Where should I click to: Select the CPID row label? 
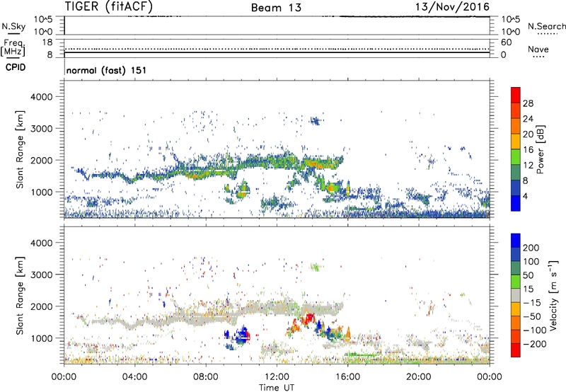point(16,67)
